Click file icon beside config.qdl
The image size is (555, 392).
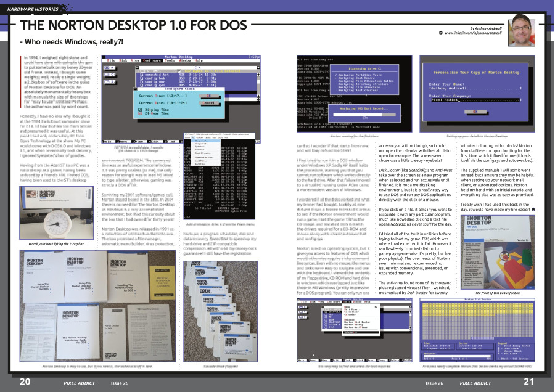point(142,85)
